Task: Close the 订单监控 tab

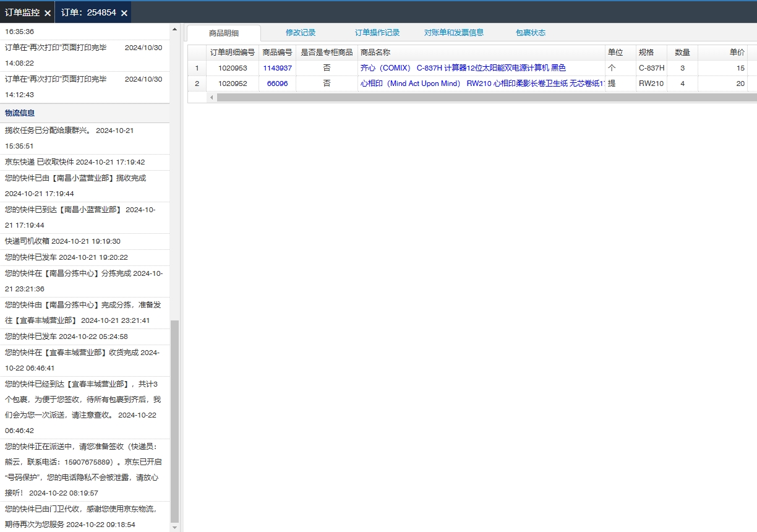Action: pyautogui.click(x=48, y=13)
